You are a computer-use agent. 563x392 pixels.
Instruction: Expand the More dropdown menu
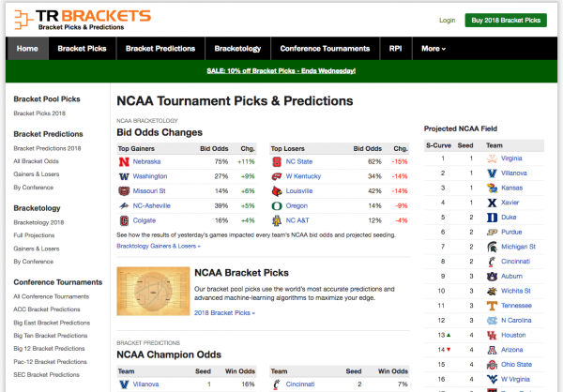pos(434,49)
